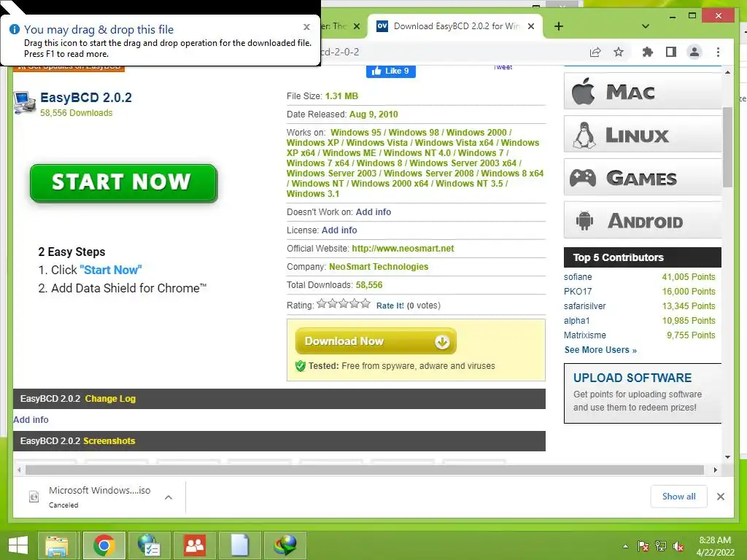Close the downloads bar
This screenshot has height=560, width=747.
(721, 497)
